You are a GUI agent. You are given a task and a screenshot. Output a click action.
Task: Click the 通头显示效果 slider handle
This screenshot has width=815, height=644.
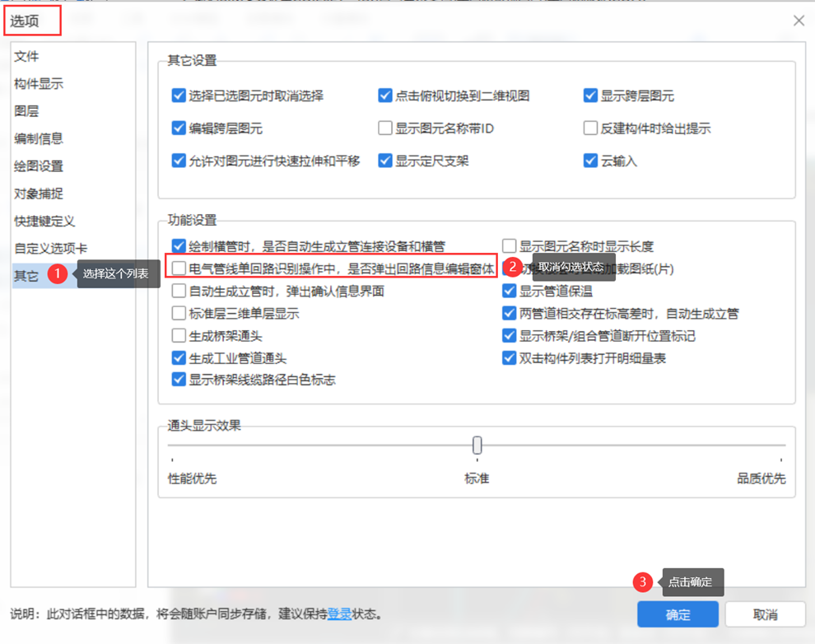(x=477, y=446)
